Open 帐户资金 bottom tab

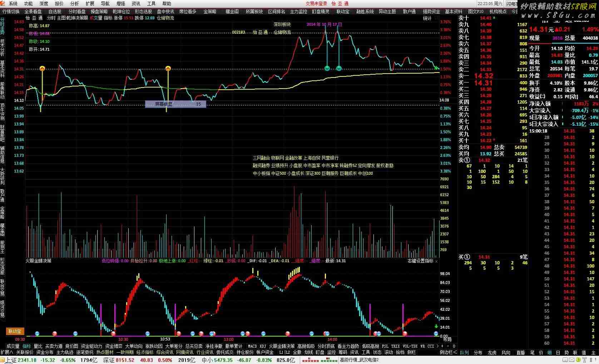[265, 352]
